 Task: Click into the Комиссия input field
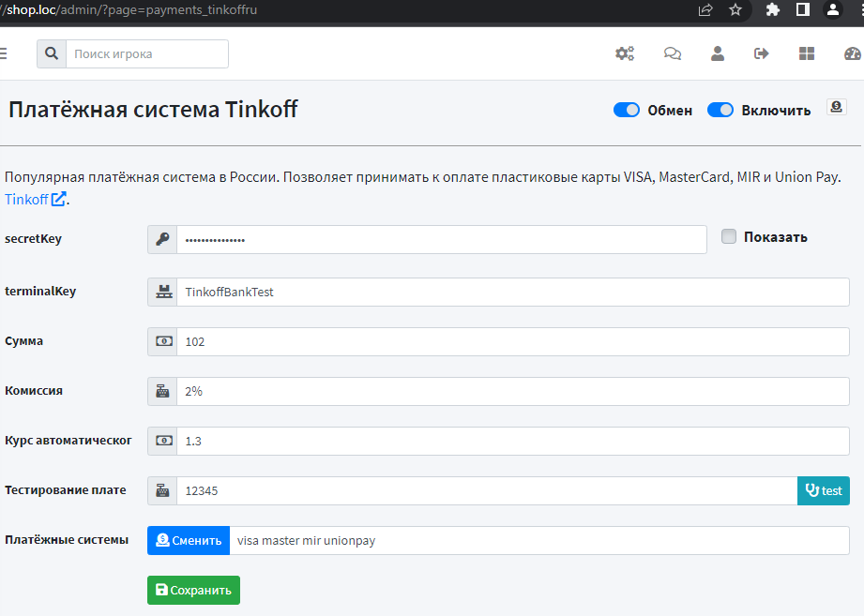pyautogui.click(x=512, y=391)
